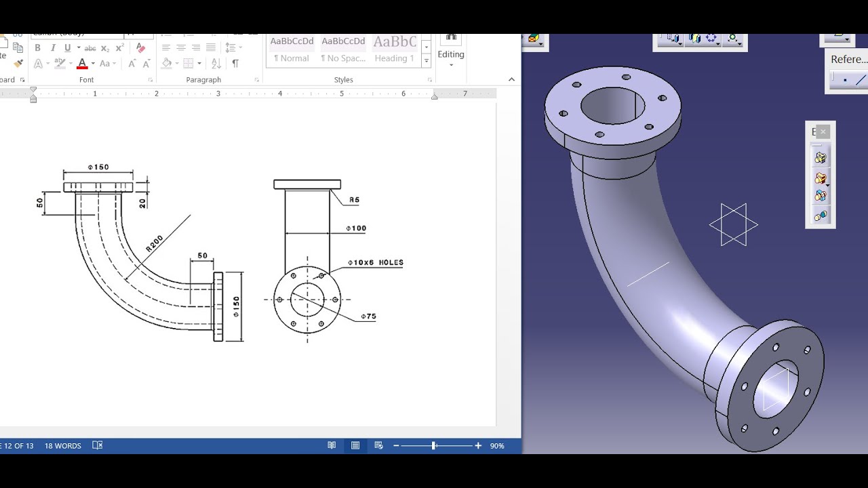The width and height of the screenshot is (868, 488).
Task: Apply text highlight color marker
Action: click(59, 64)
